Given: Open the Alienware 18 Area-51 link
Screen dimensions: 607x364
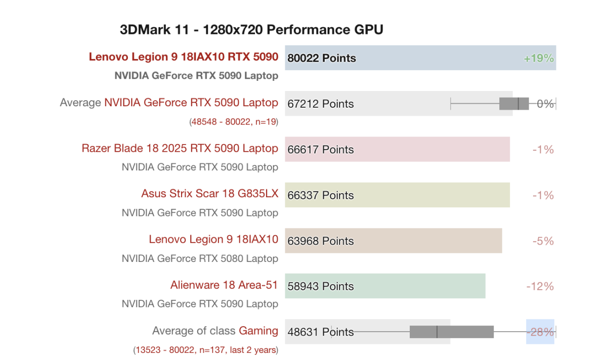Looking at the screenshot, I should click(x=224, y=285).
